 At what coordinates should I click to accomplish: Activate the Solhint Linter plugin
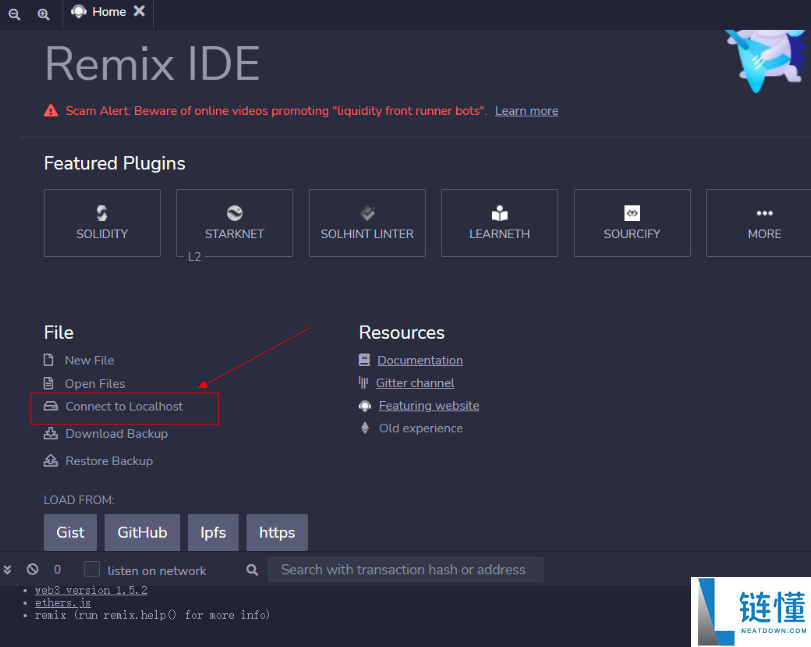click(x=367, y=223)
